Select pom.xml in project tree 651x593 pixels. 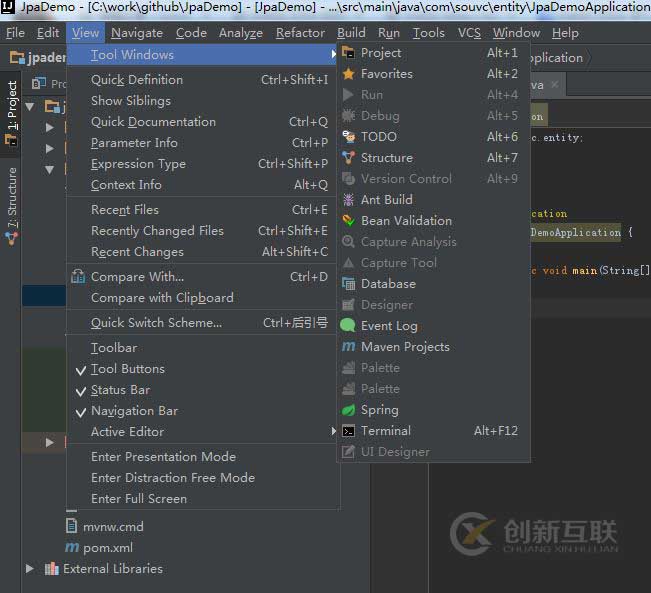(x=108, y=548)
